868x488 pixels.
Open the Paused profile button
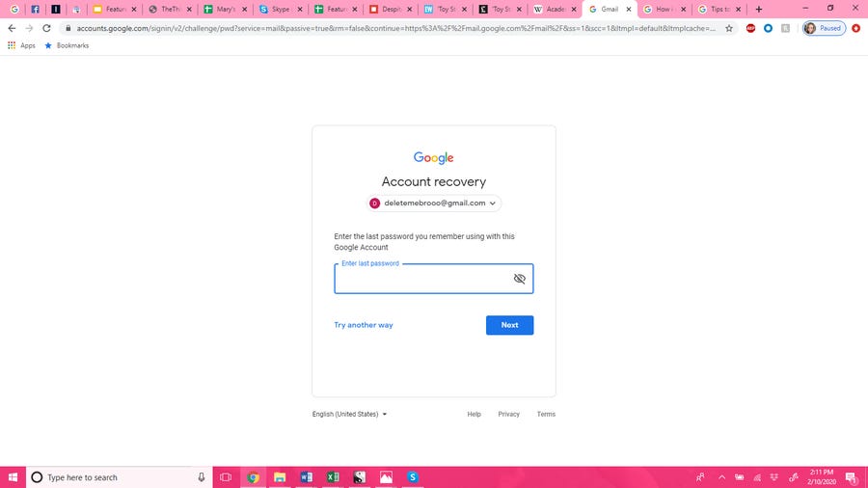pyautogui.click(x=824, y=28)
